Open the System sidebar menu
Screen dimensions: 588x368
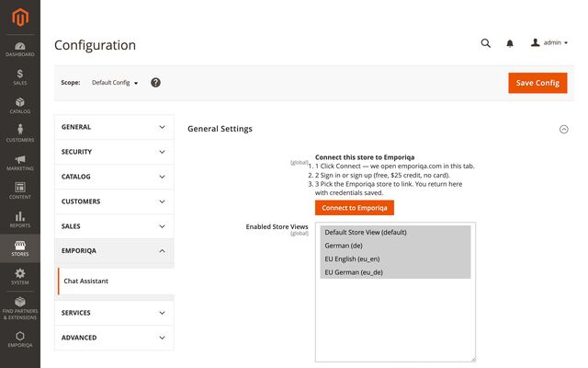pos(20,276)
